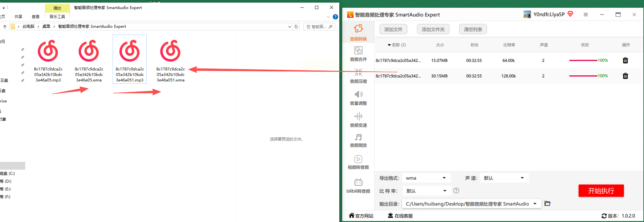Viewport: 644px width, 222px height.
Task: Click 桌面 in the breadcrumb path
Action: pyautogui.click(x=46, y=26)
